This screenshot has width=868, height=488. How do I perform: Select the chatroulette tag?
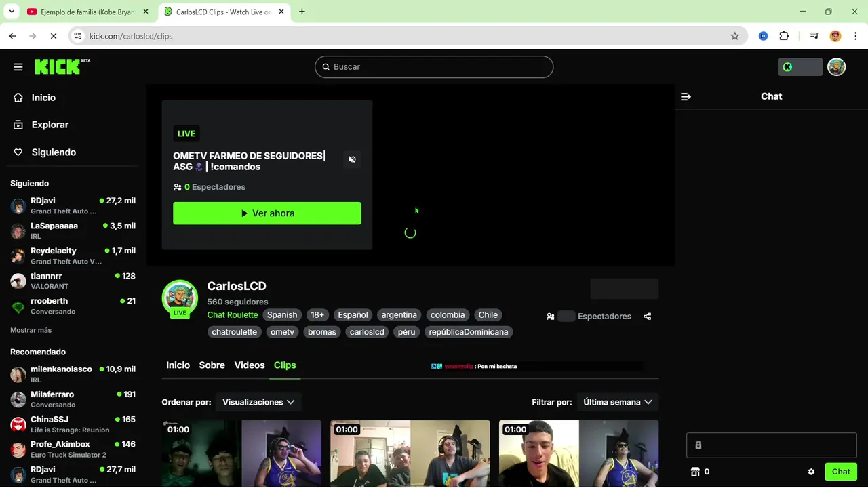pyautogui.click(x=234, y=332)
